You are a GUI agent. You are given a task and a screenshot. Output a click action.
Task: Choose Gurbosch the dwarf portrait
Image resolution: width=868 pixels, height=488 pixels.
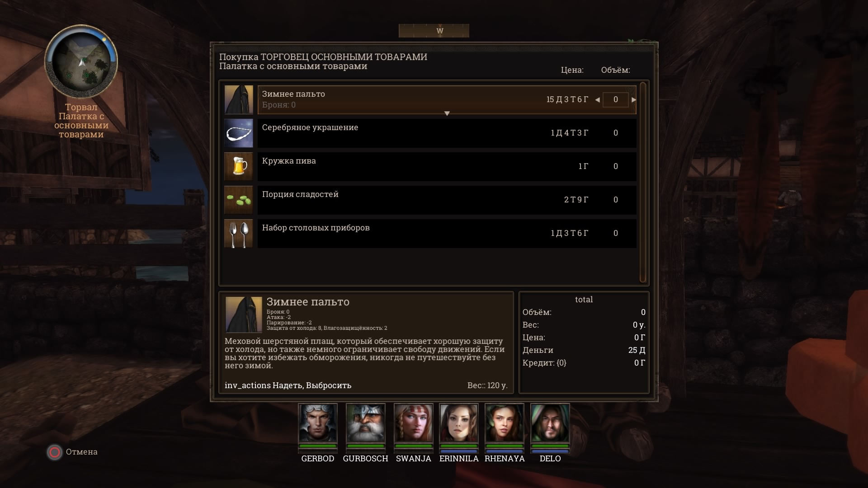pos(366,423)
